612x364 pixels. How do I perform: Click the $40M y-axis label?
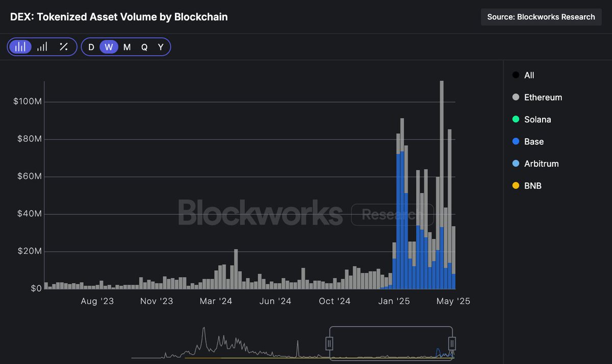point(29,214)
